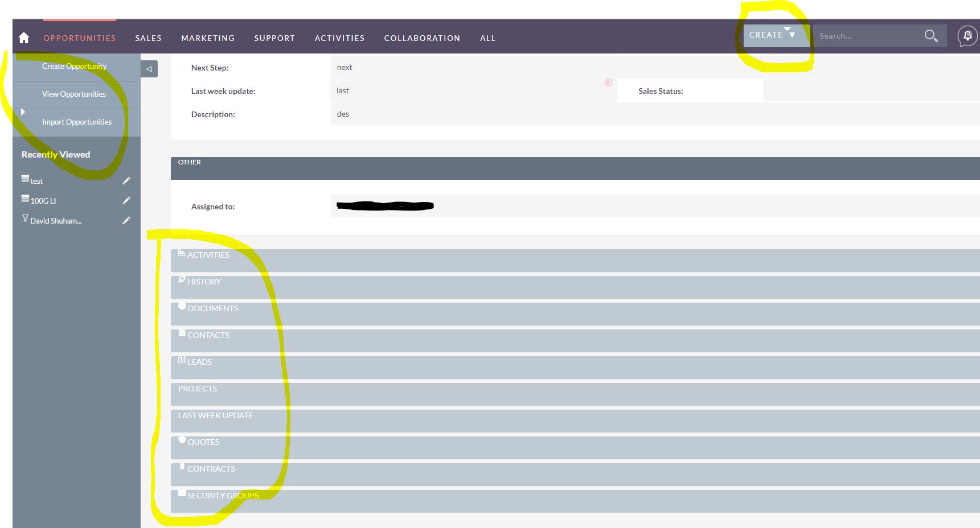Image resolution: width=980 pixels, height=528 pixels.
Task: Click the "Last week update:" label
Action: pos(223,91)
